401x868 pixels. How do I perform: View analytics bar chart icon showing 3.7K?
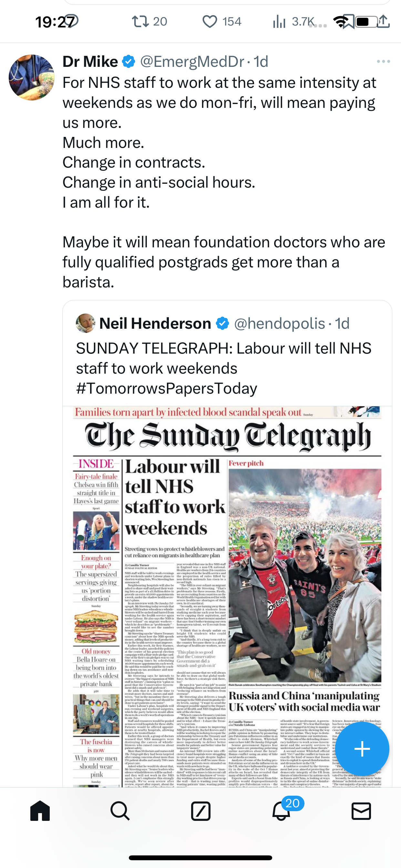pos(279,22)
